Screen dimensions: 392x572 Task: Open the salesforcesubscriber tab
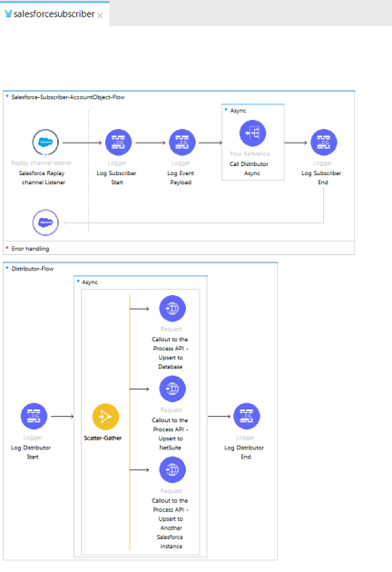click(x=54, y=14)
